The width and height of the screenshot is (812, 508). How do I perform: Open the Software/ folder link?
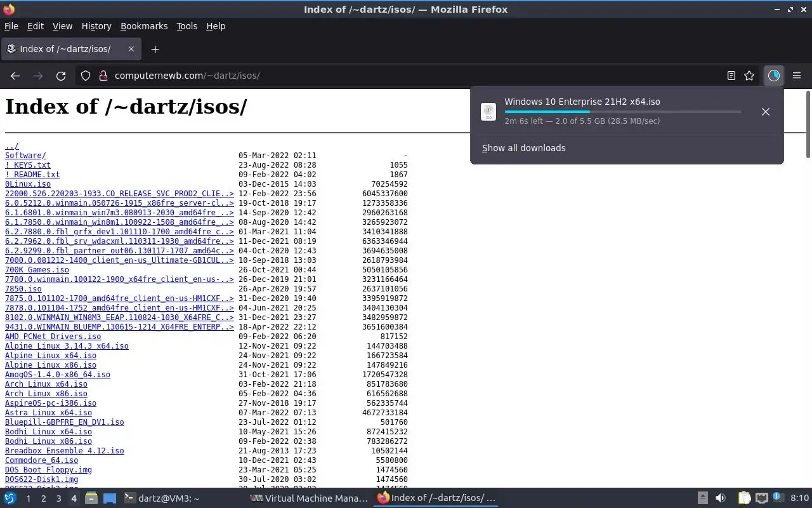coord(25,156)
